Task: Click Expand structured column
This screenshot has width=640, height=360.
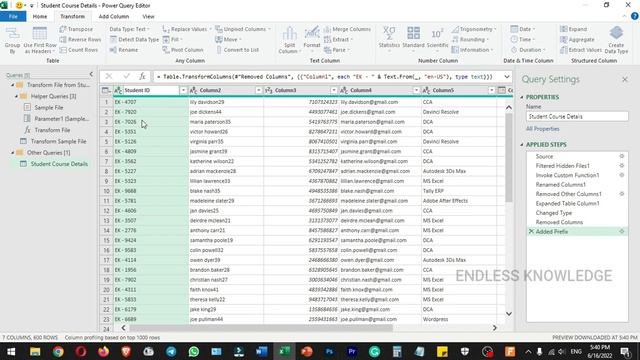Action: (x=573, y=29)
